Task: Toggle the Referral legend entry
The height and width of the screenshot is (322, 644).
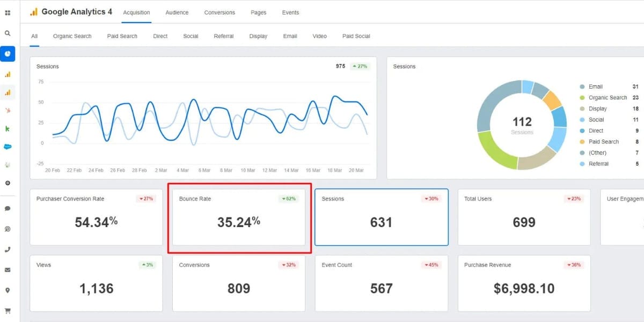Action: pyautogui.click(x=599, y=164)
